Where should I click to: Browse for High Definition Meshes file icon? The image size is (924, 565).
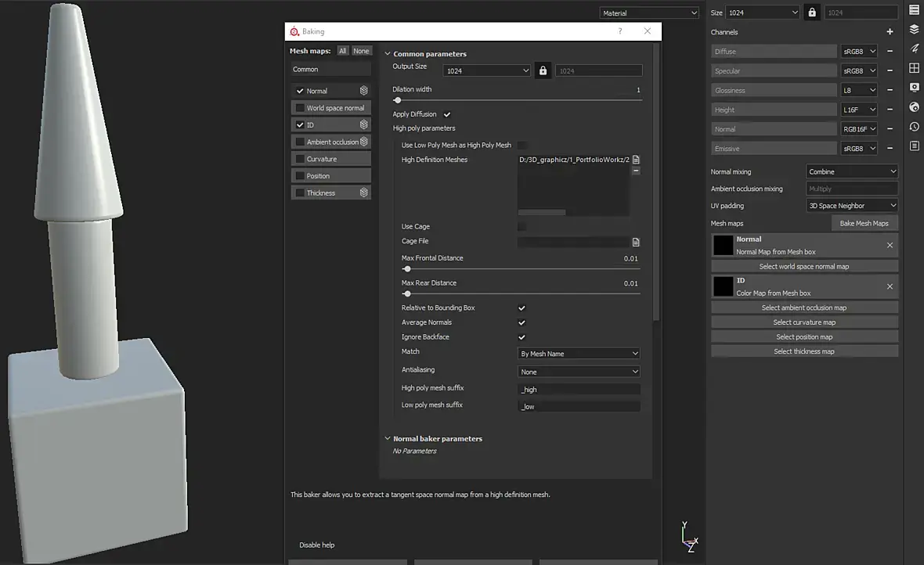(636, 160)
